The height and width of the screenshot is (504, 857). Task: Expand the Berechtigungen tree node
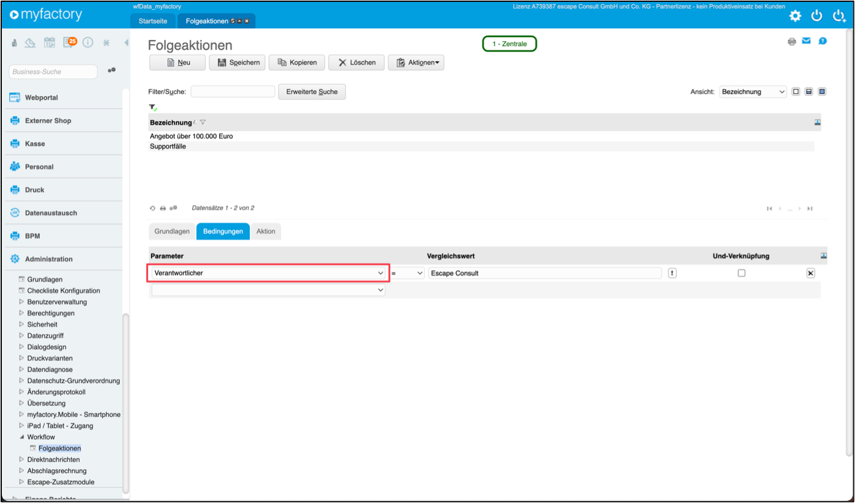22,313
